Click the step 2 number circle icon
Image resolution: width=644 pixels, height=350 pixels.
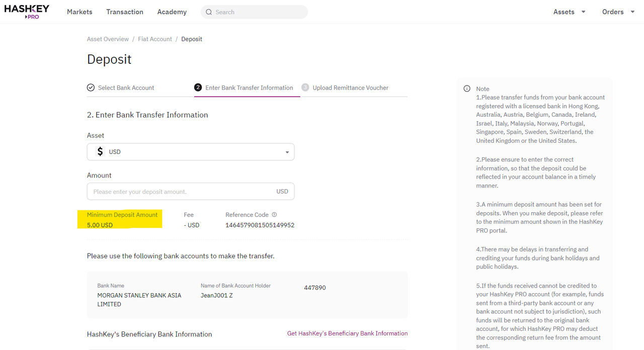point(198,87)
